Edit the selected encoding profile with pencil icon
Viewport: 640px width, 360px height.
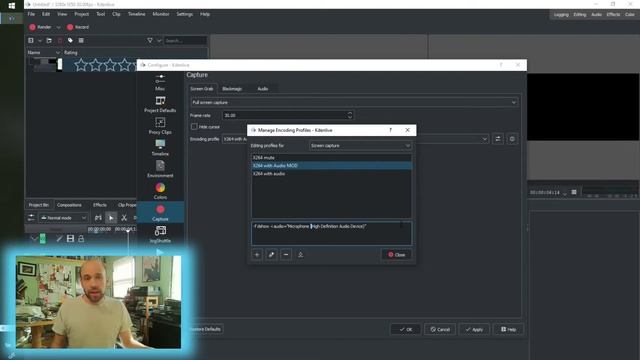(271, 255)
